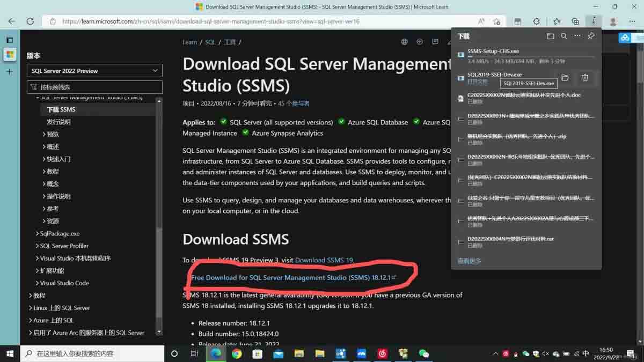This screenshot has height=362, width=644.
Task: Click the Free Download for SSMS 18.12.1 link
Action: (290, 278)
